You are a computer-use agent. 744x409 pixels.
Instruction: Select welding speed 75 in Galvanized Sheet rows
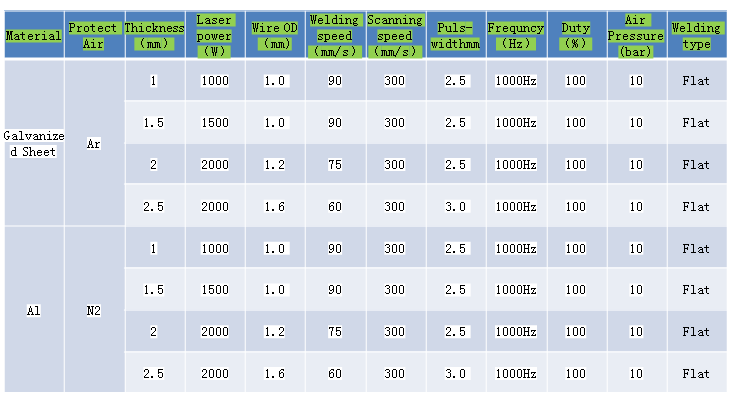pyautogui.click(x=334, y=164)
